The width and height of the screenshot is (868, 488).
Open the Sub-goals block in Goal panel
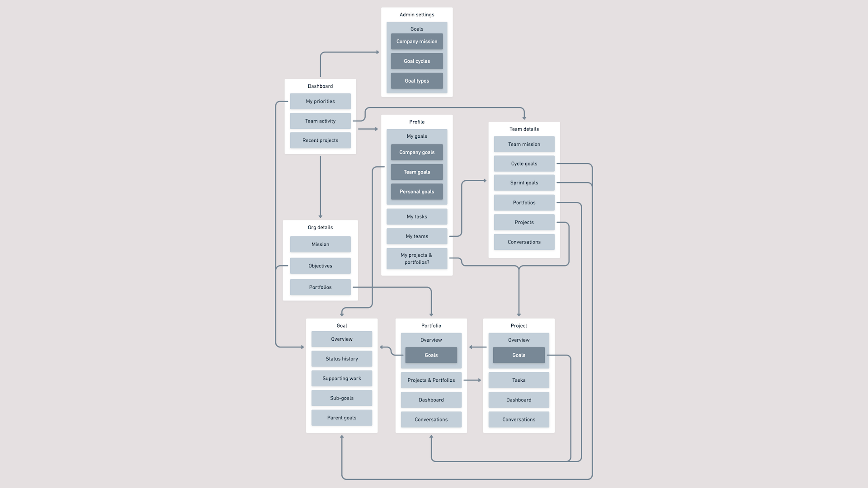tap(341, 398)
